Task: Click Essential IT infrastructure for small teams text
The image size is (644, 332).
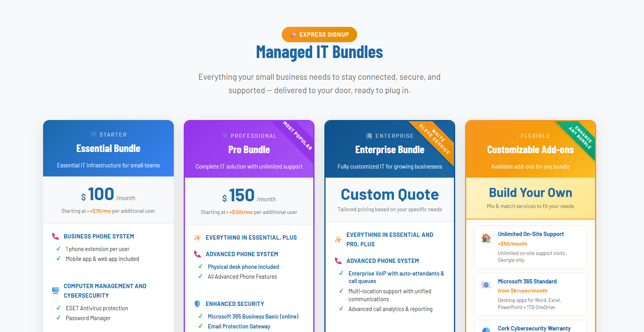Action: coord(108,165)
